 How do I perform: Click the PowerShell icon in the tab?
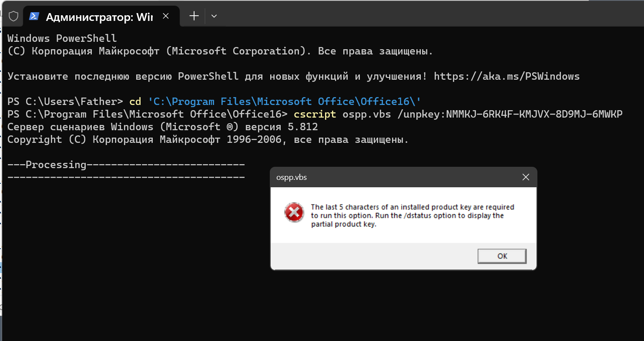click(x=34, y=16)
